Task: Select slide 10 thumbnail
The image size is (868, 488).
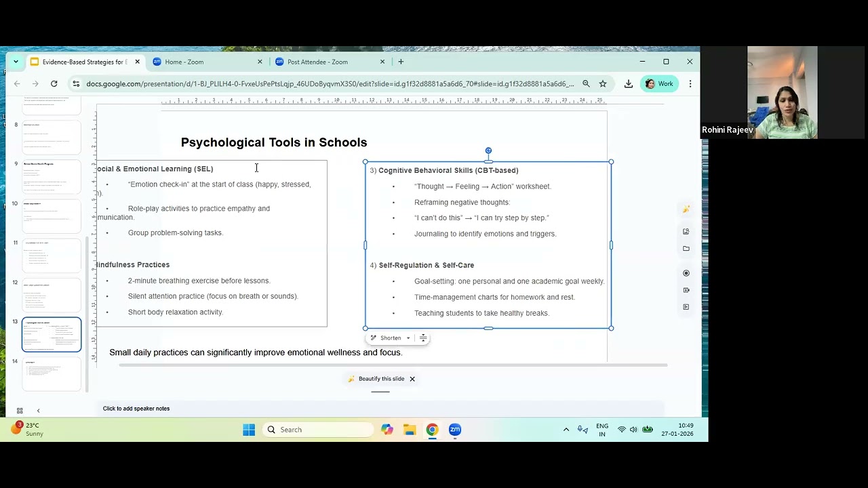Action: (52, 216)
